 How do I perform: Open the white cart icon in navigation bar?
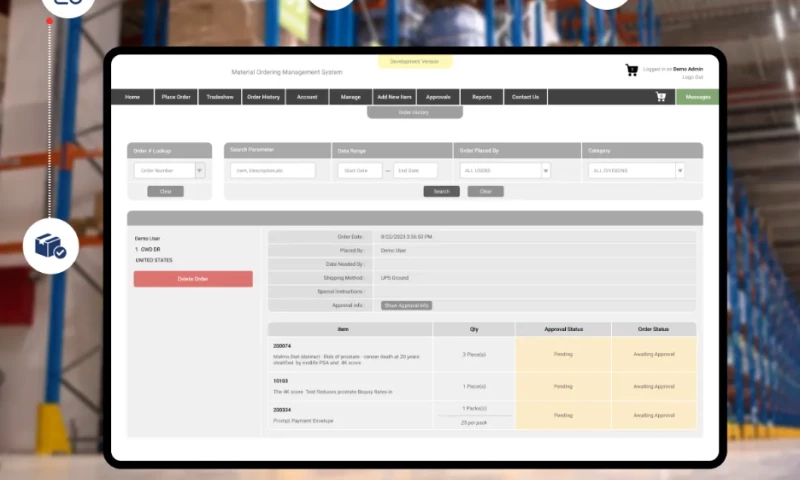click(x=661, y=96)
